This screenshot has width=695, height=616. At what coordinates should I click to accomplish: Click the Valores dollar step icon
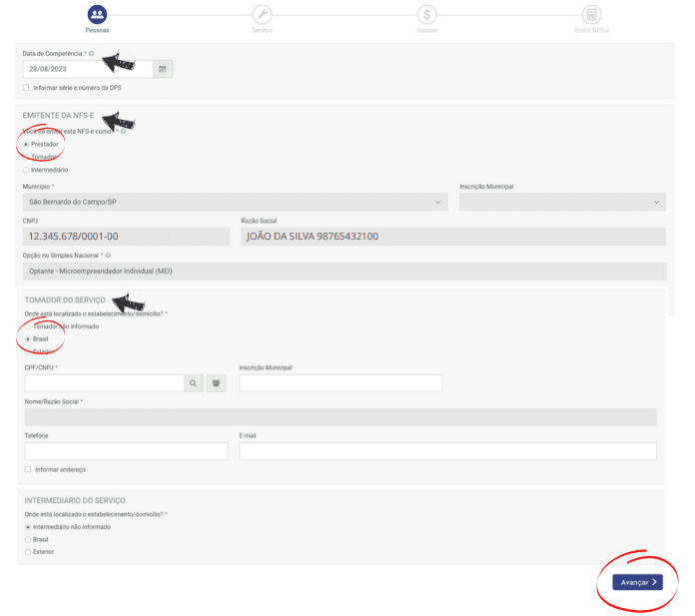(426, 14)
